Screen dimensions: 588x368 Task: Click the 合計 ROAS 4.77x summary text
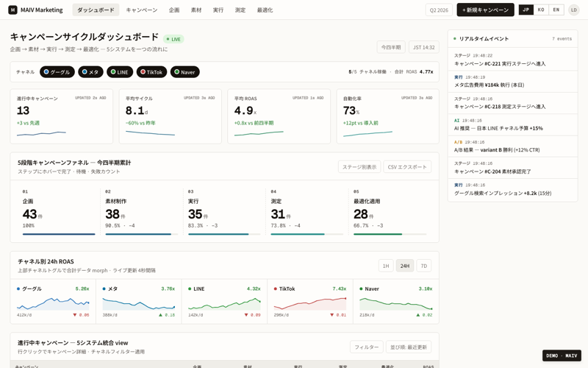pyautogui.click(x=414, y=71)
